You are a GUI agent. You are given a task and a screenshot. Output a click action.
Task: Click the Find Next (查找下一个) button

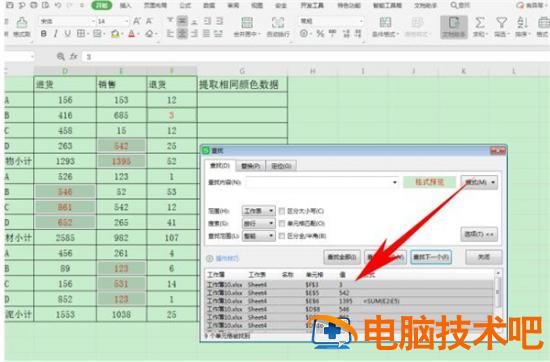(431, 257)
